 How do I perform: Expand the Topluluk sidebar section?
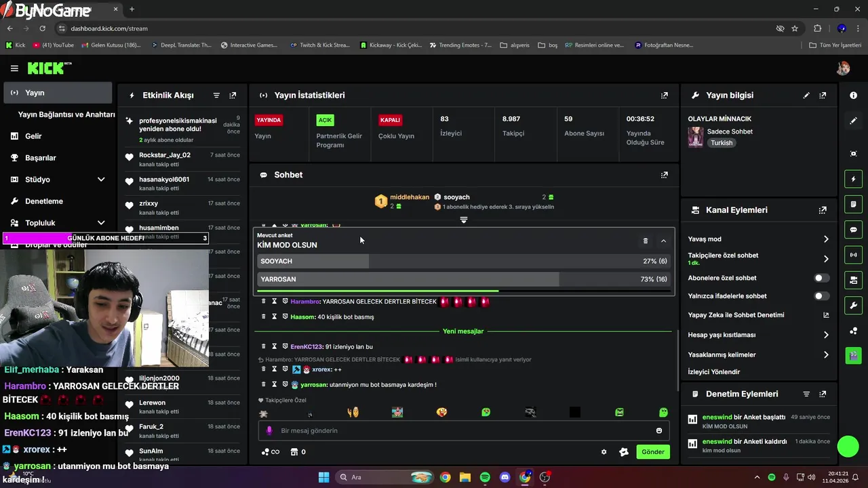click(101, 223)
